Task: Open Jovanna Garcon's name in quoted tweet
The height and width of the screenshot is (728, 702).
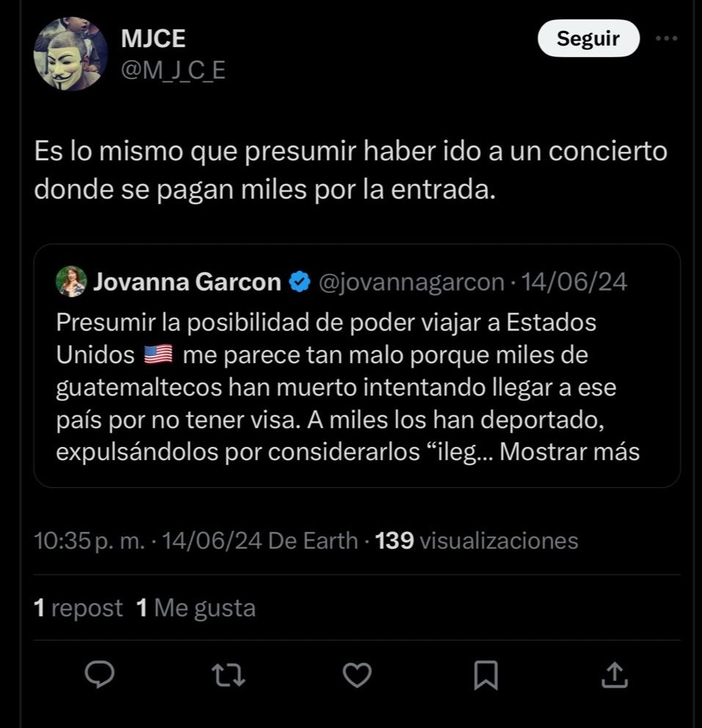Action: (186, 283)
